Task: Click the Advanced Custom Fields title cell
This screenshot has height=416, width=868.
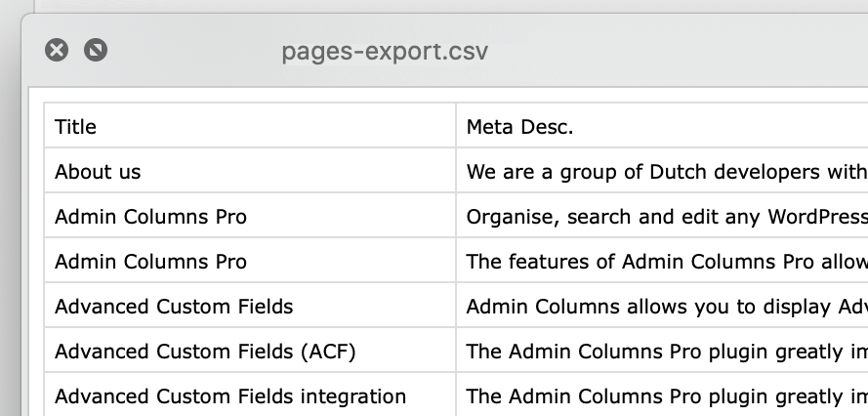Action: point(249,307)
